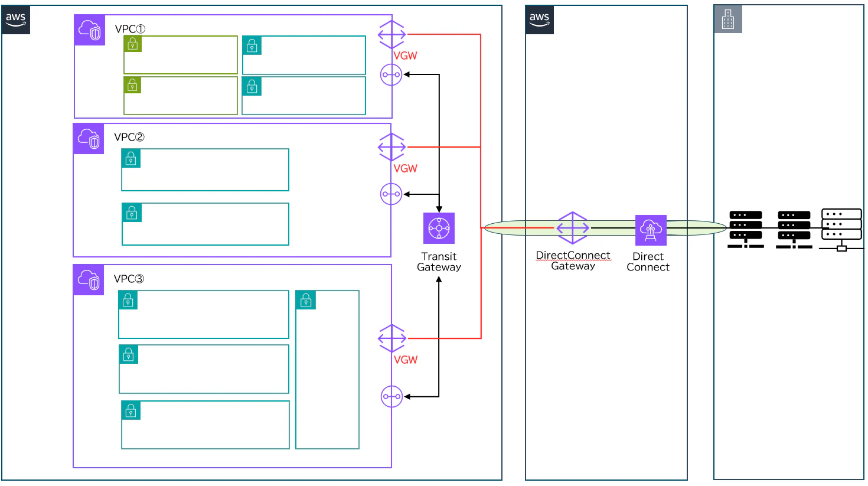Click the upper teal subnet lock in VPC①
868x486 pixels.
tap(252, 45)
